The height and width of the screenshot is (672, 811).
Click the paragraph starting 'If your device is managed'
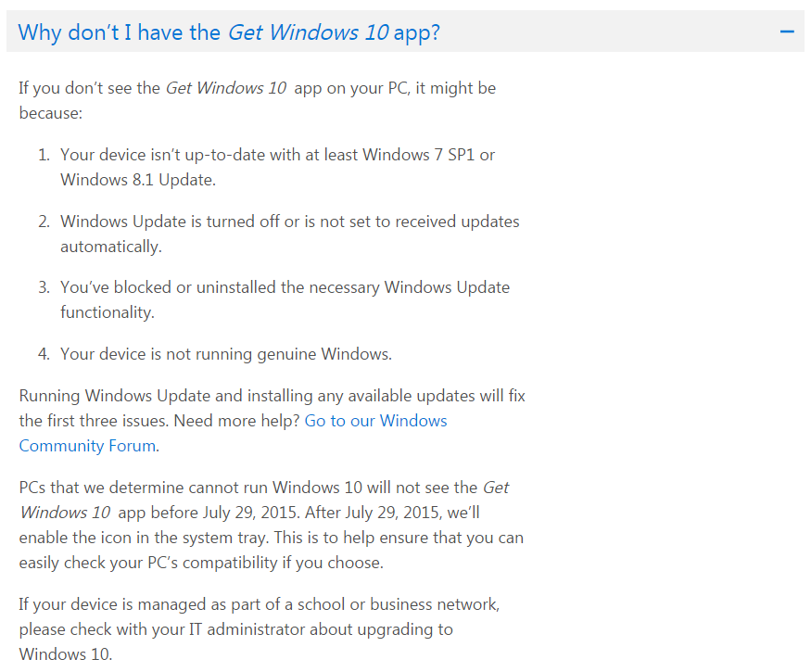260,629
